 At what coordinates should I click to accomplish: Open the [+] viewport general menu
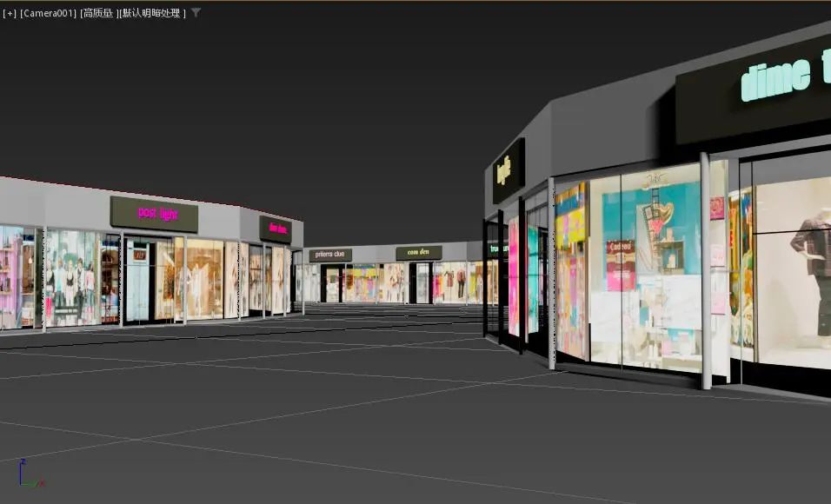click(x=10, y=13)
